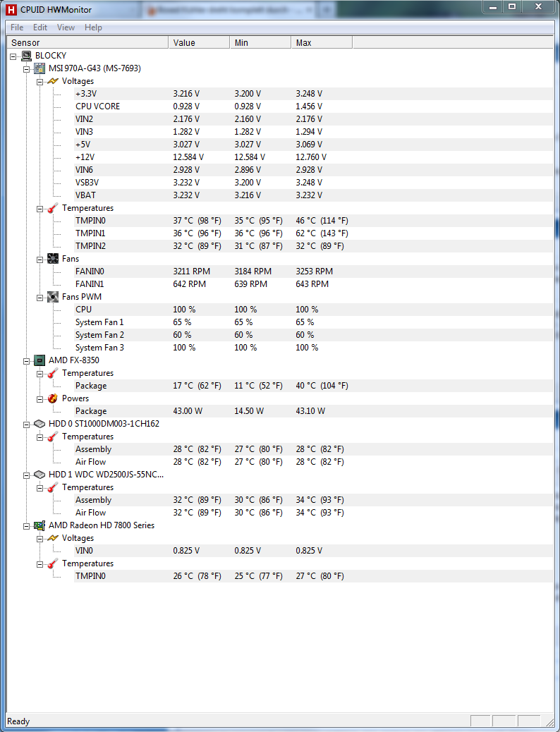Click the AMD Radeon HD 7800 card icon
Screen dimensions: 560x732
[x=39, y=525]
